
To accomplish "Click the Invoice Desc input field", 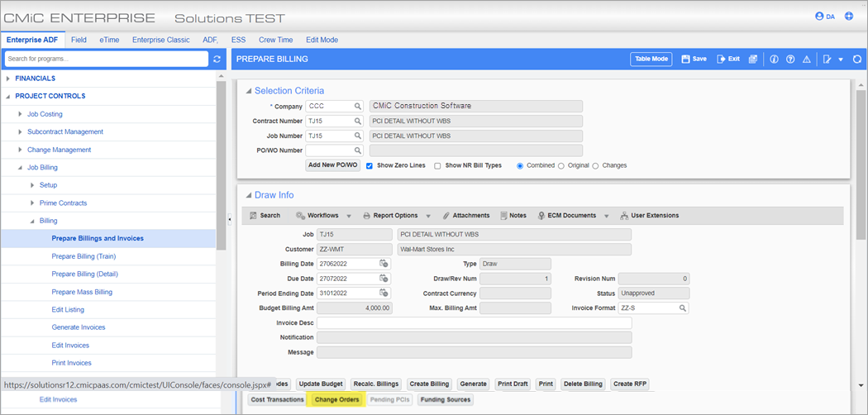I will click(474, 323).
